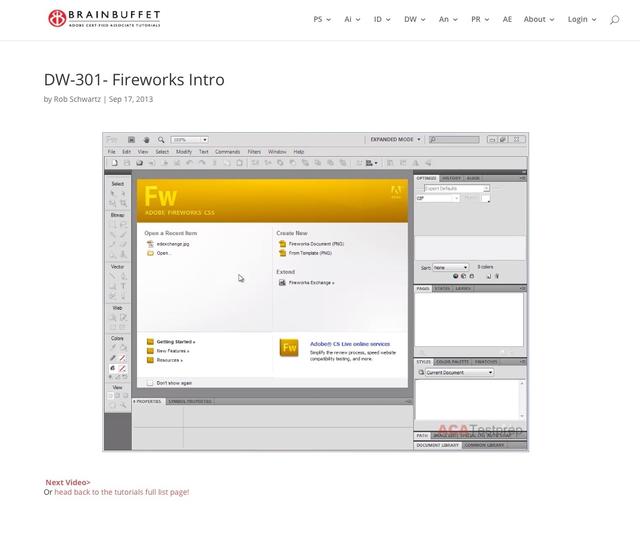The width and height of the screenshot is (640, 539).
Task: Follow the tutorials full list page link
Action: pos(122,492)
